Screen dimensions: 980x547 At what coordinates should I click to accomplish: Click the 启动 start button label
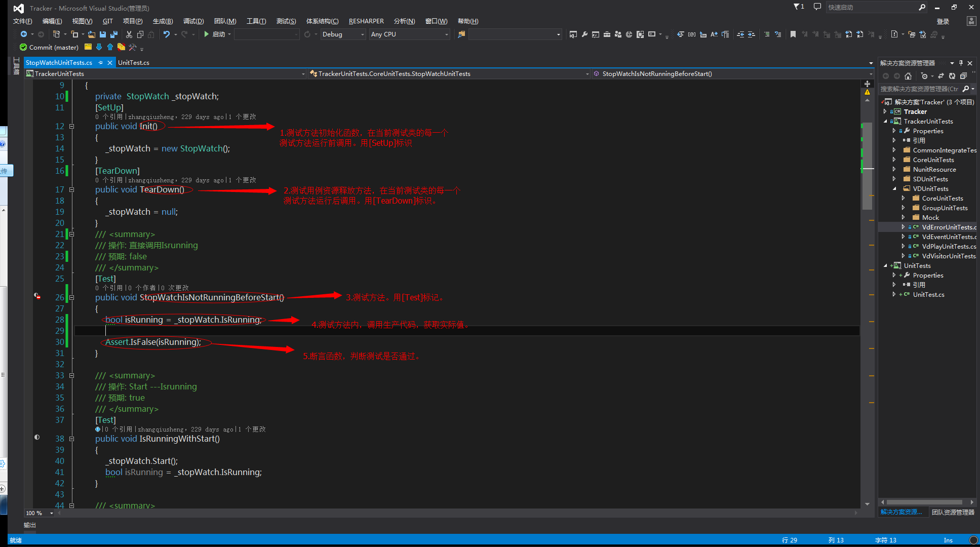[219, 34]
